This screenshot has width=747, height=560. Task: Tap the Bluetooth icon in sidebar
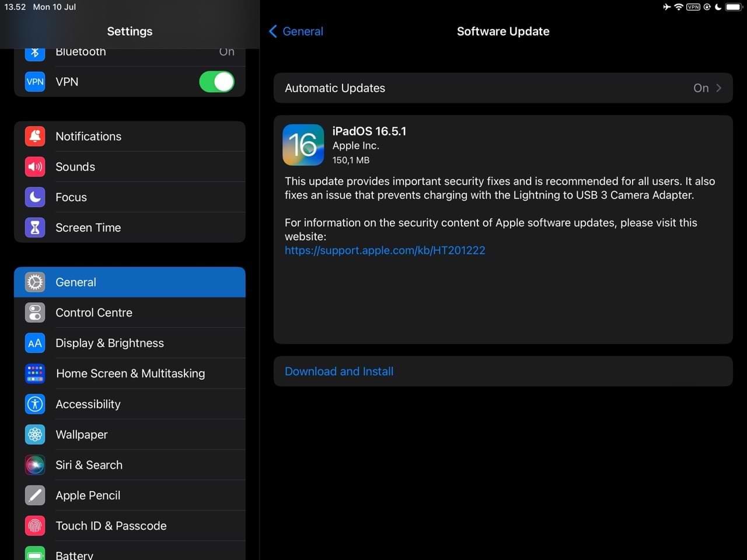[x=35, y=52]
